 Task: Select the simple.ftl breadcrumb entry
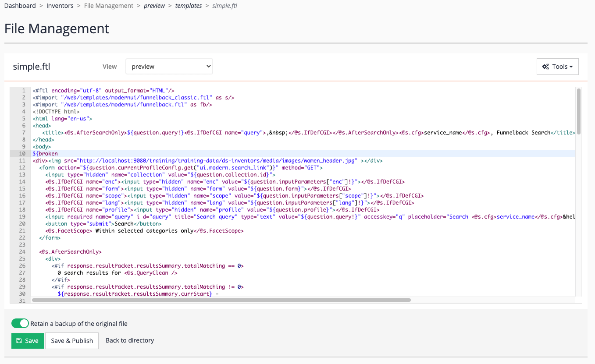pos(224,6)
